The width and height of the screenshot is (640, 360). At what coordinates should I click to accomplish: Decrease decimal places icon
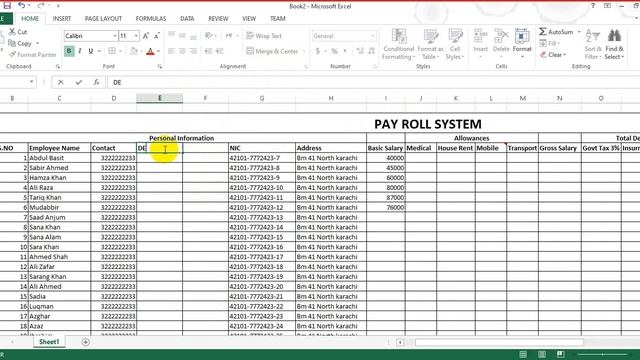pyautogui.click(x=371, y=51)
